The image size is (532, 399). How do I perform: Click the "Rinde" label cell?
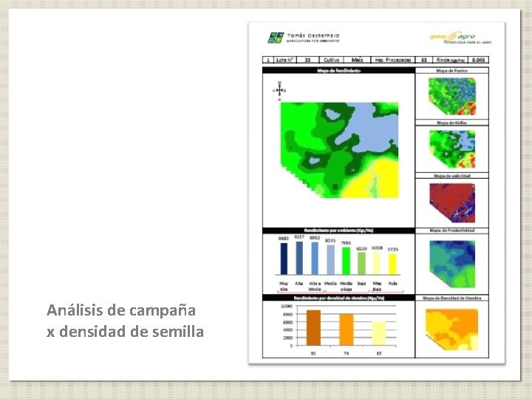(x=450, y=60)
